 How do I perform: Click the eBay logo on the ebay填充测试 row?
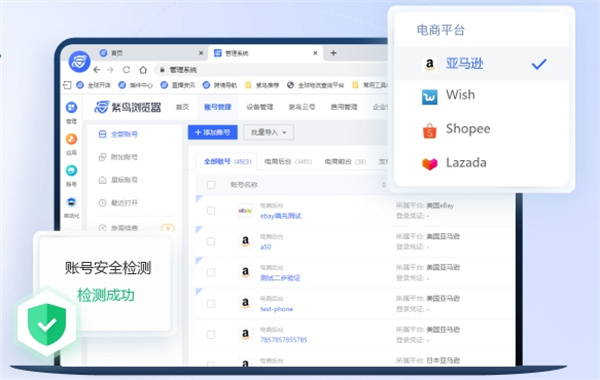pyautogui.click(x=245, y=210)
